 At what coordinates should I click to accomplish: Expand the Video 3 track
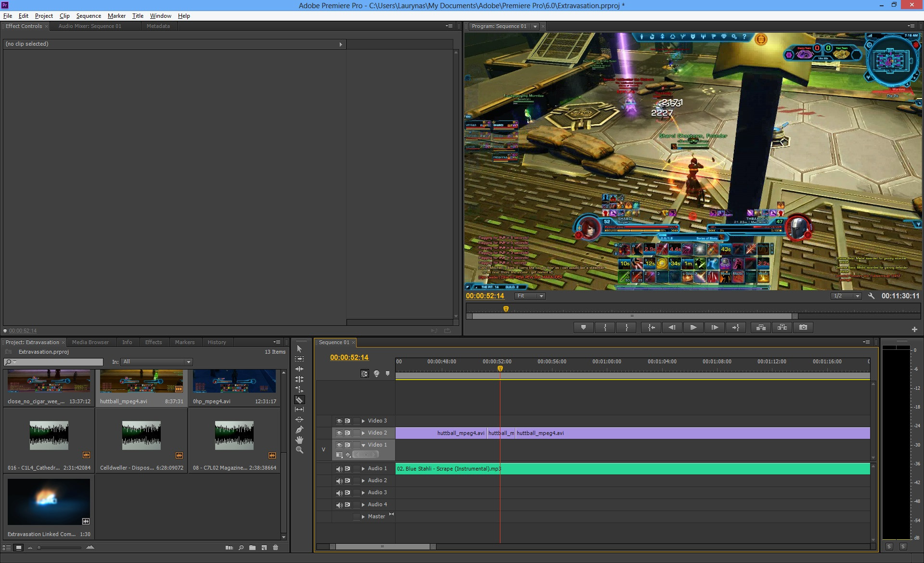(x=363, y=421)
